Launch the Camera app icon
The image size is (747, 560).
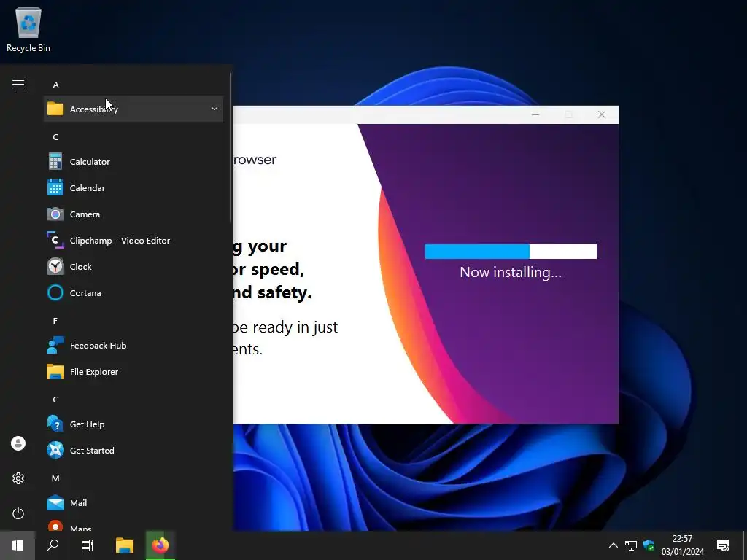coord(55,214)
